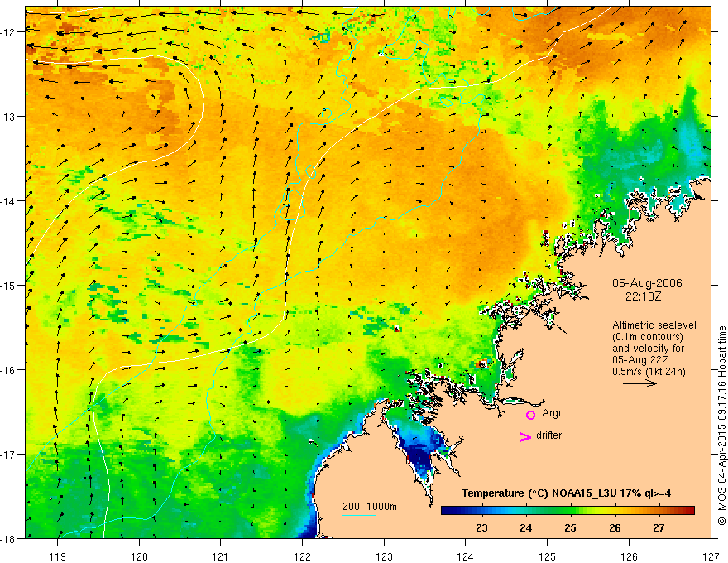
Task: Click the temperature color bar
Action: 568,511
